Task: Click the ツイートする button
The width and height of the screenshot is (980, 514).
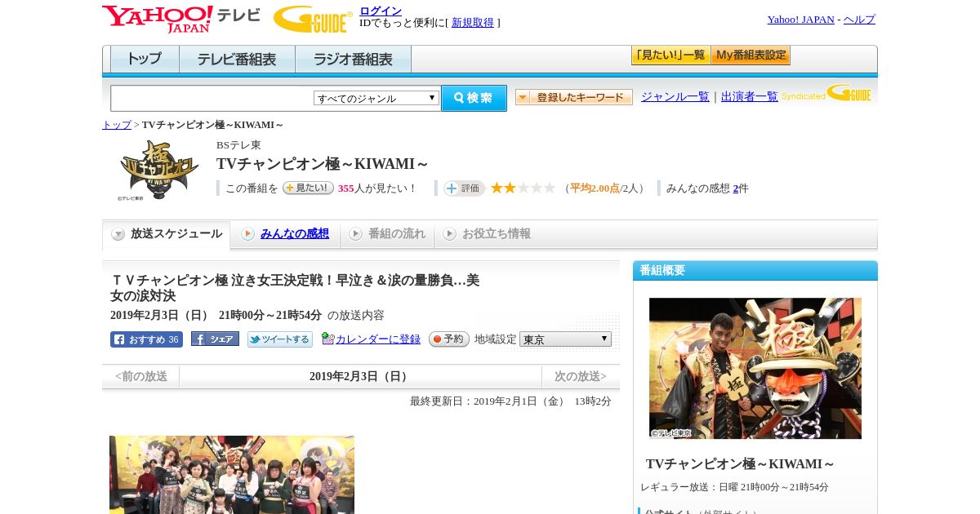Action: (x=280, y=339)
